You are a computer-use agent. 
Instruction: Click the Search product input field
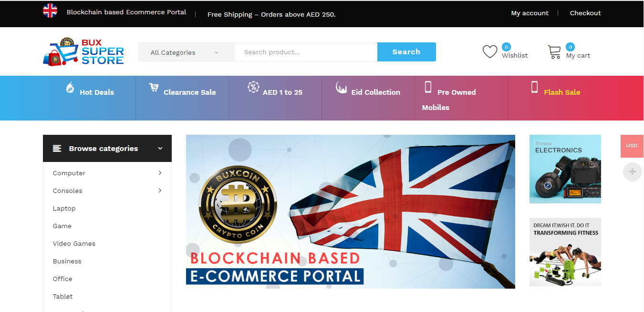pos(306,52)
